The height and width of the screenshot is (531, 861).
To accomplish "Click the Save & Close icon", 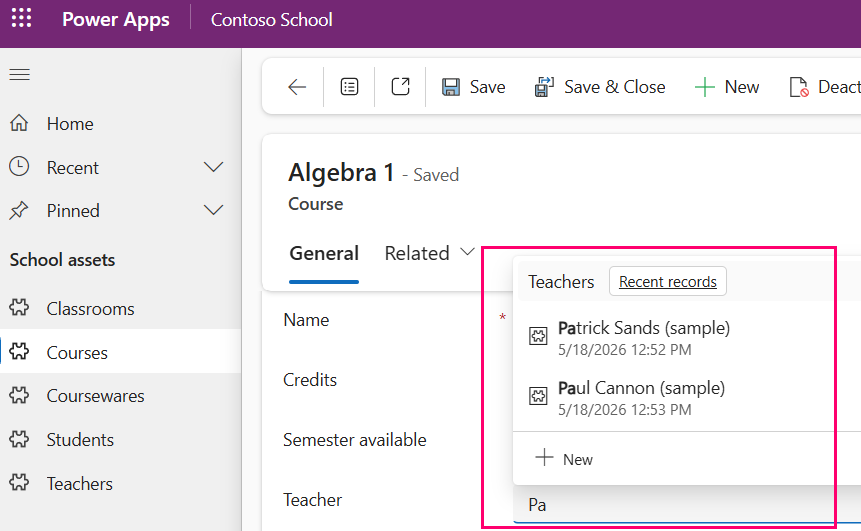I will tap(544, 87).
